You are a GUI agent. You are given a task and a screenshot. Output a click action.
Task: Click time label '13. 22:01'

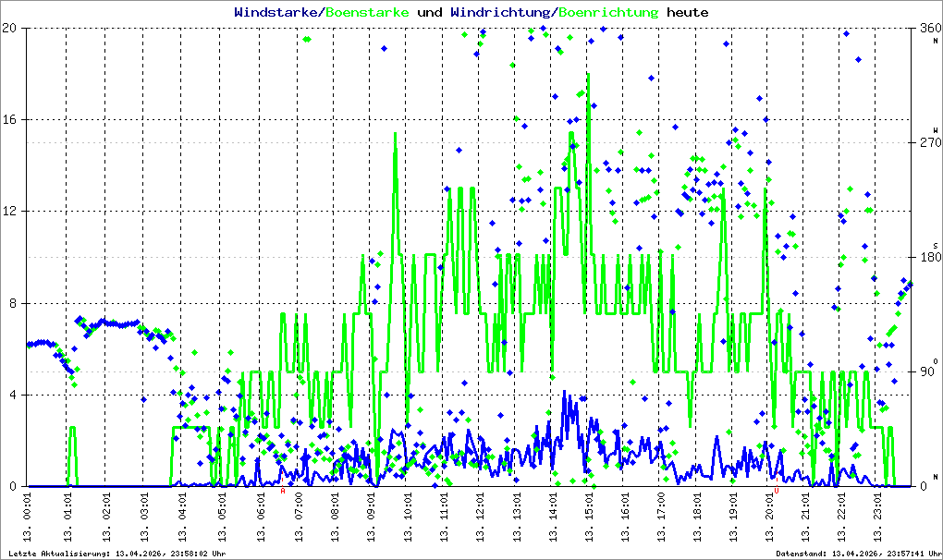click(x=840, y=517)
